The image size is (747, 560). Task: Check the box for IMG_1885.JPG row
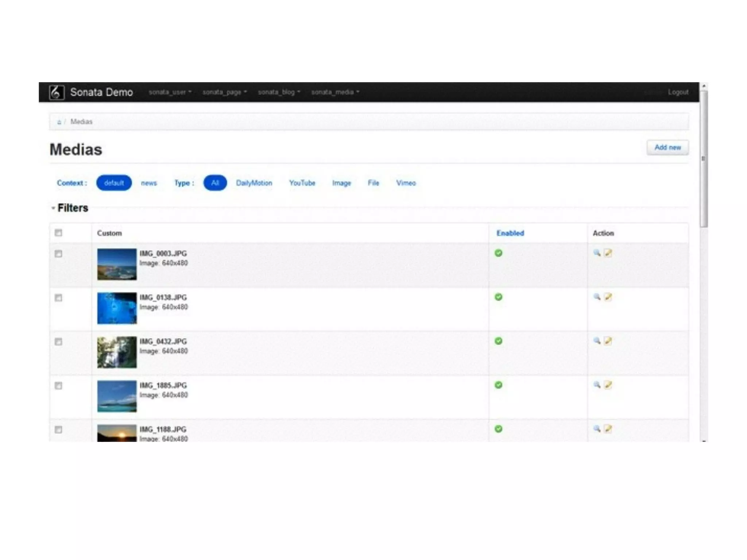[x=58, y=386]
